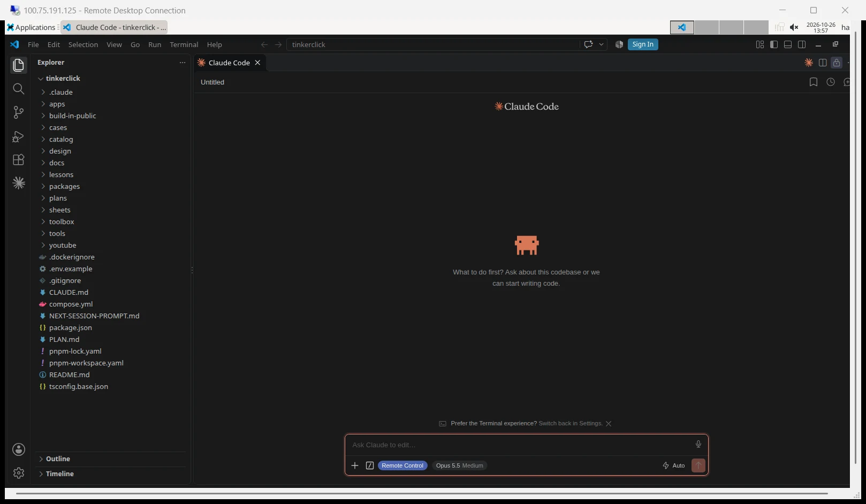This screenshot has height=504, width=866.
Task: Toggle the Auto mode selector
Action: point(673,465)
